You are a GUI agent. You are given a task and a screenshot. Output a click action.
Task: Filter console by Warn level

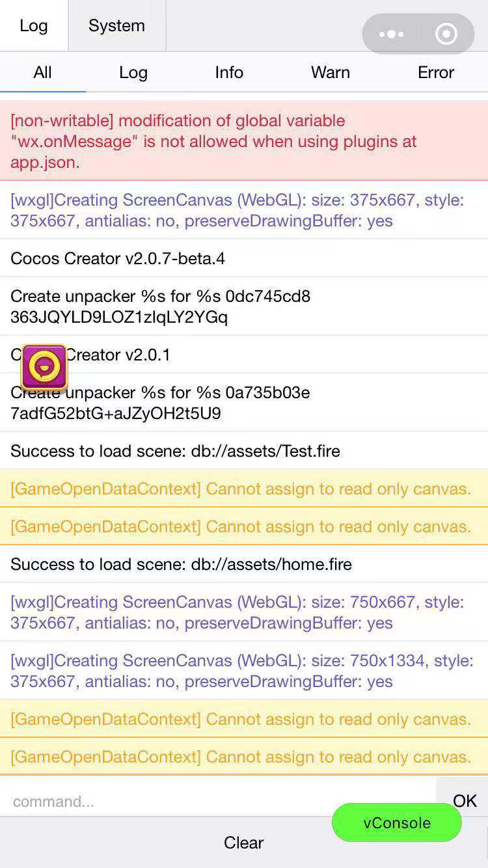tap(331, 72)
